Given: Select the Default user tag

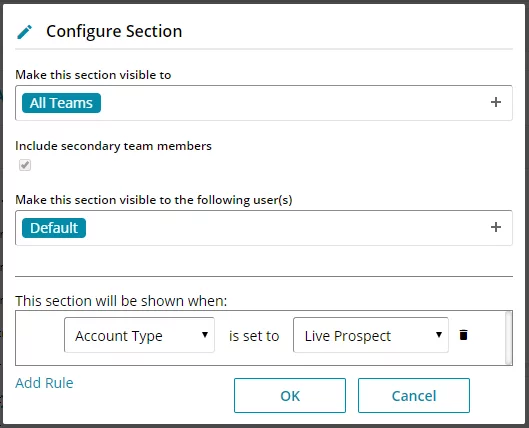Looking at the screenshot, I should click(x=54, y=228).
